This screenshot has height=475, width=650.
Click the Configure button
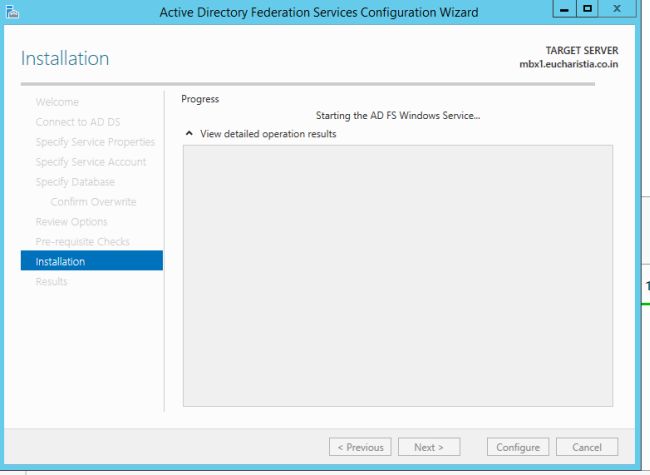coord(518,447)
